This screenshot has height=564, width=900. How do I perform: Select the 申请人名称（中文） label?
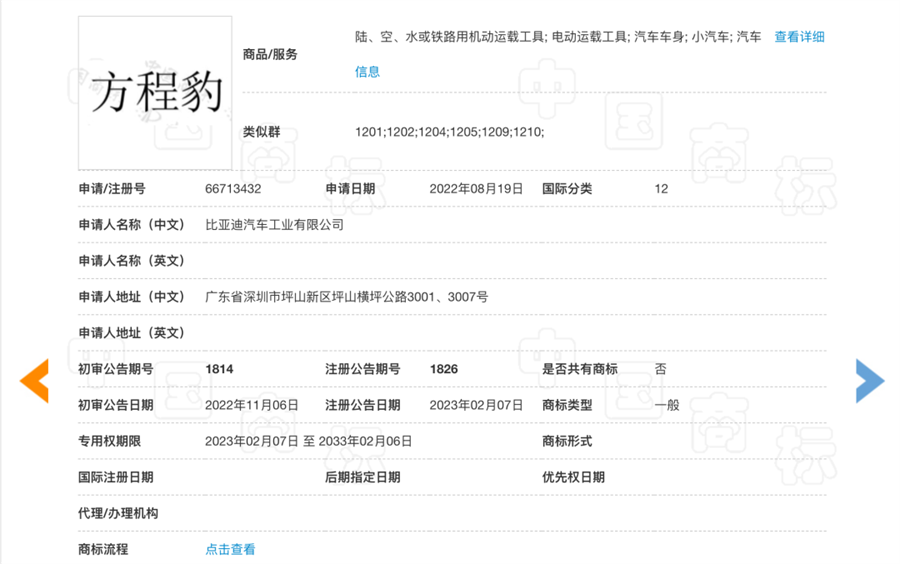coord(131,225)
